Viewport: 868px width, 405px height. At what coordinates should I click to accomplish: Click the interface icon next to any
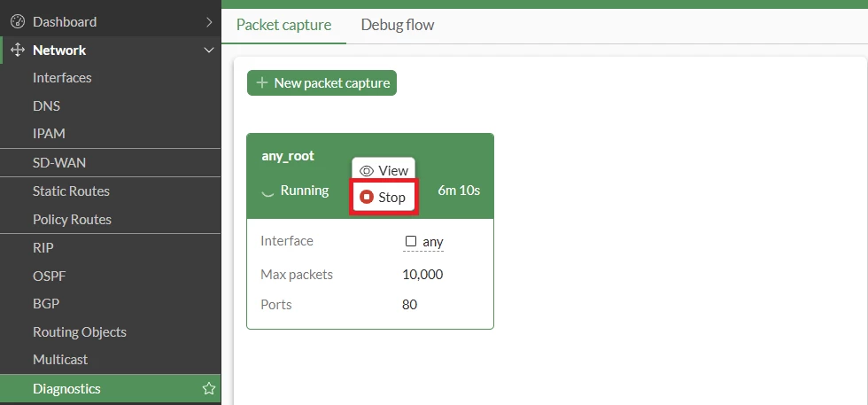(411, 241)
